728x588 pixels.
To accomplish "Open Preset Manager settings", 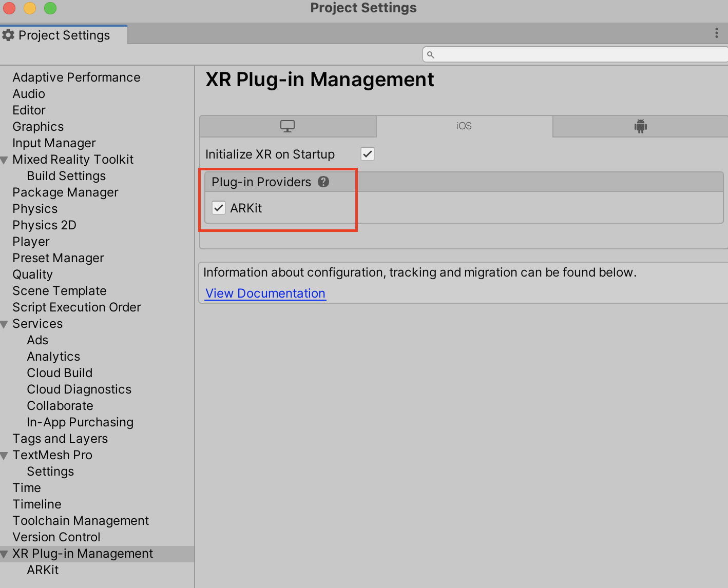I will pyautogui.click(x=58, y=258).
